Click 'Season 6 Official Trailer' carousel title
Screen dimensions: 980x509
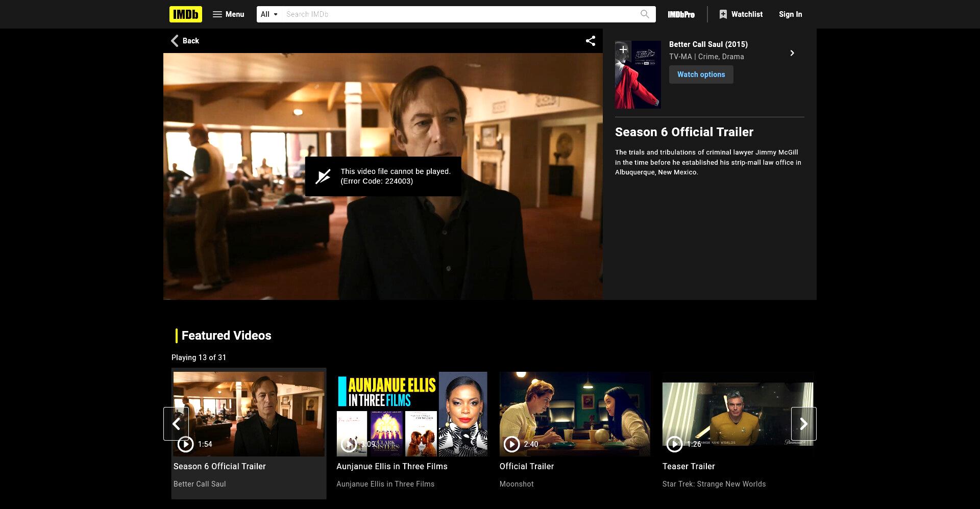219,466
